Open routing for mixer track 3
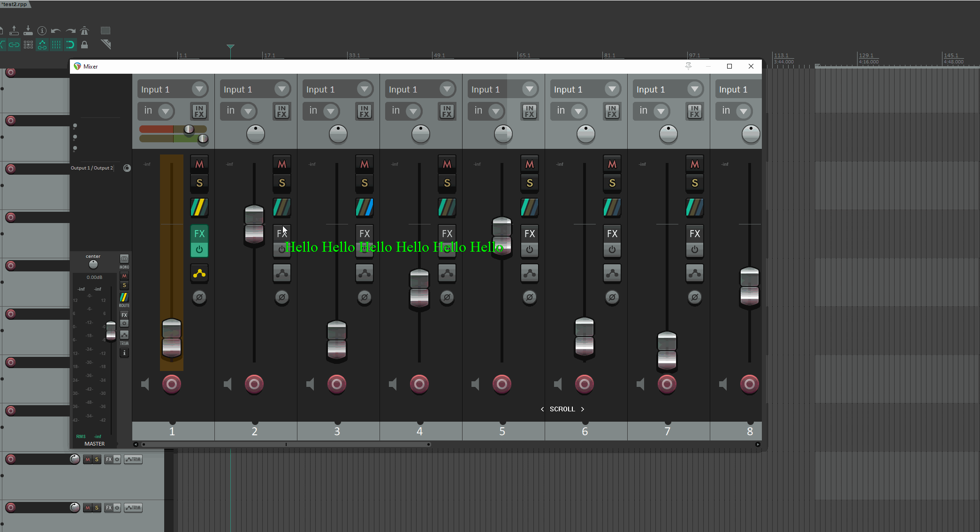Screen dimensions: 980x532 pos(365,207)
